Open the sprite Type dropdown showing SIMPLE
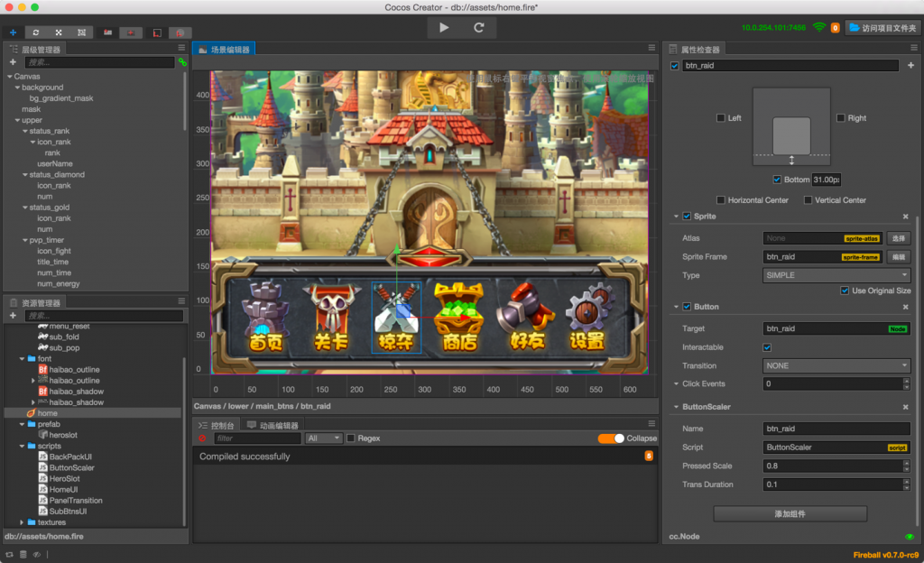 836,275
